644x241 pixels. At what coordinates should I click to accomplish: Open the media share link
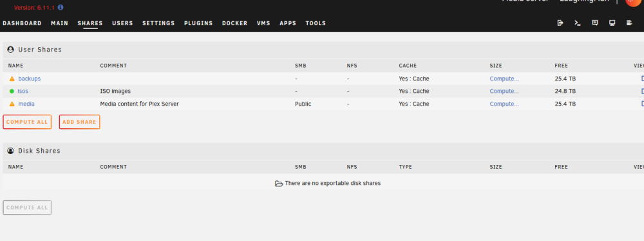pos(26,104)
